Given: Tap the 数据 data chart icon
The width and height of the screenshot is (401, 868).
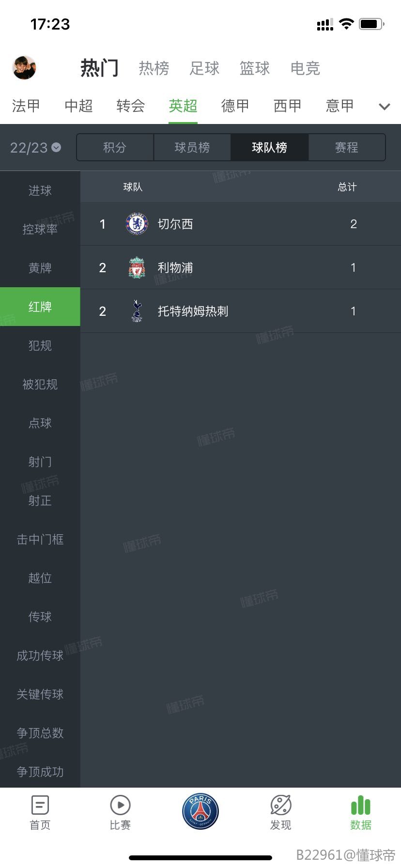Looking at the screenshot, I should pyautogui.click(x=361, y=806).
